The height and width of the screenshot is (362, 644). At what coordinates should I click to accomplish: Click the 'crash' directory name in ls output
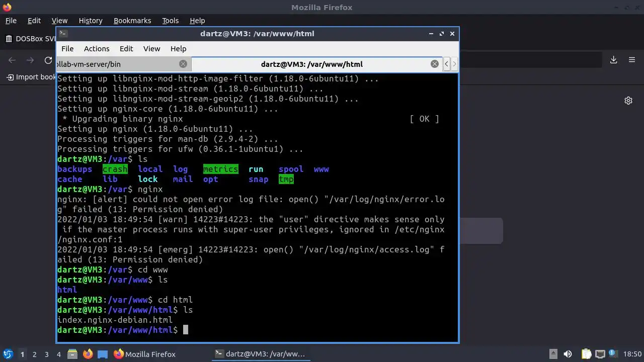[x=115, y=169]
